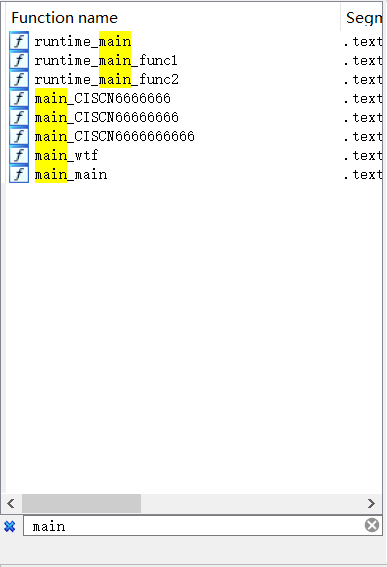The image size is (387, 567).
Task: Click function icon beside main_main
Action: 19,174
